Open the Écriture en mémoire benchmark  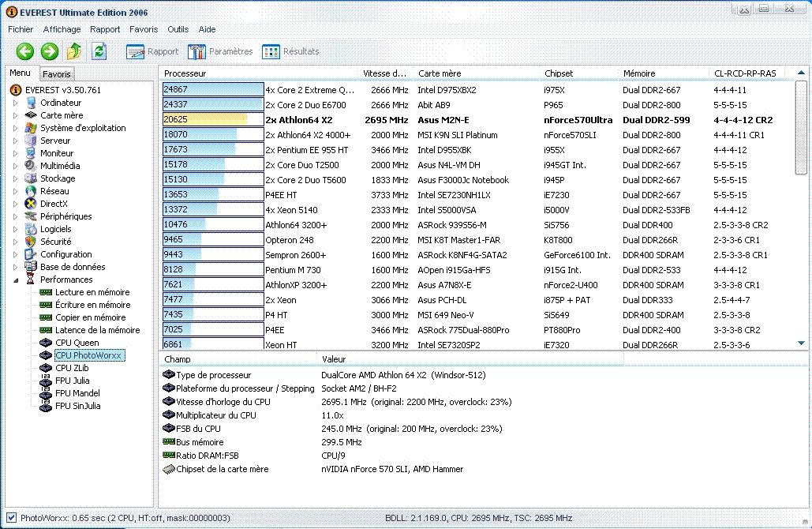point(93,305)
